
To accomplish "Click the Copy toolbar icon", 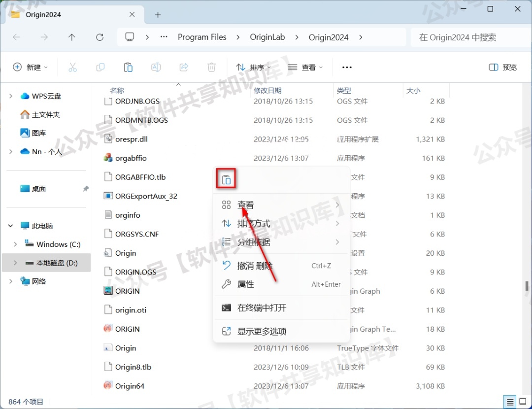I will point(100,67).
